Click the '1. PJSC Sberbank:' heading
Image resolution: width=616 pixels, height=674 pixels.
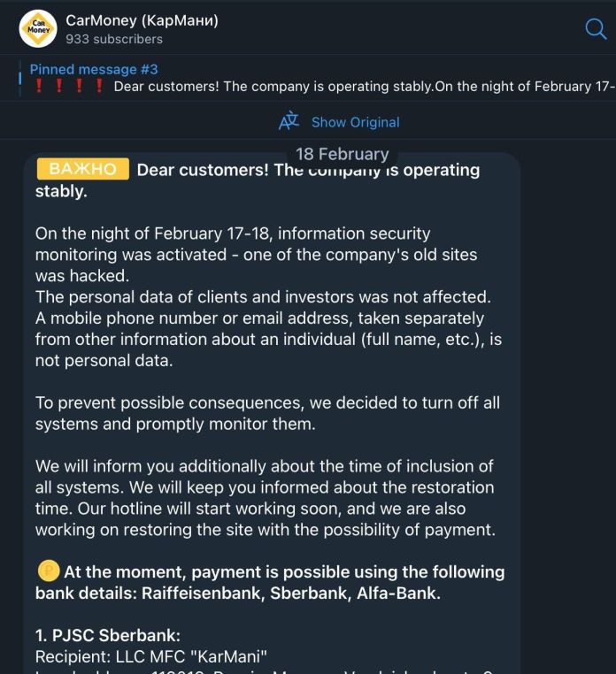coord(108,636)
